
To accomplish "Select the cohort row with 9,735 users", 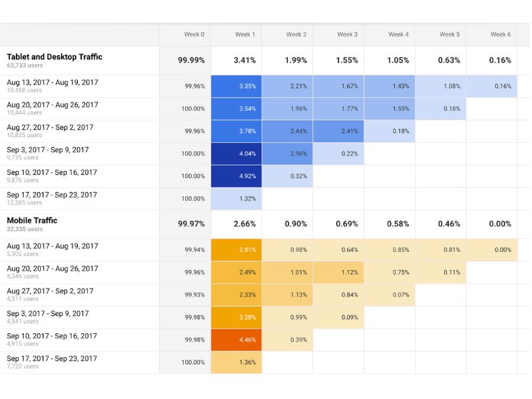I will 47,154.
